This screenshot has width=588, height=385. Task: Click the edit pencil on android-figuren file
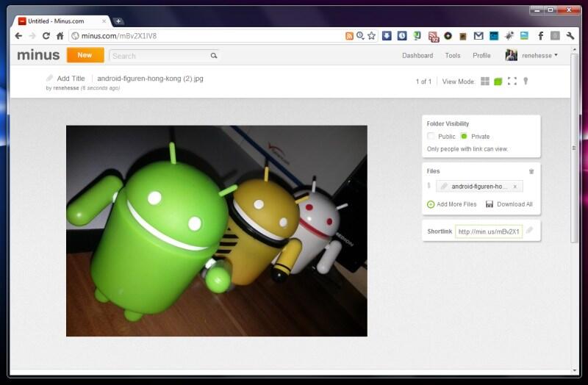pyautogui.click(x=444, y=186)
